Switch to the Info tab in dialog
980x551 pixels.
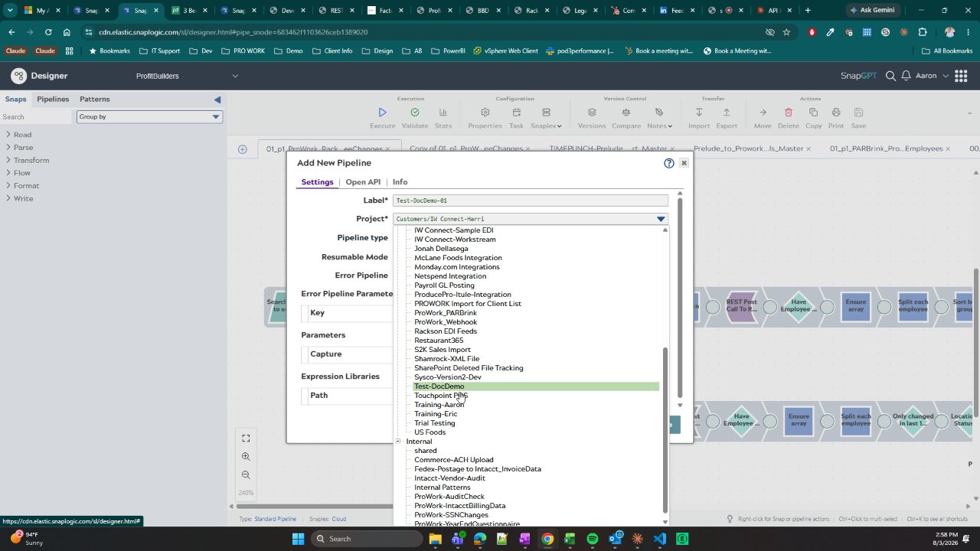[x=400, y=182]
